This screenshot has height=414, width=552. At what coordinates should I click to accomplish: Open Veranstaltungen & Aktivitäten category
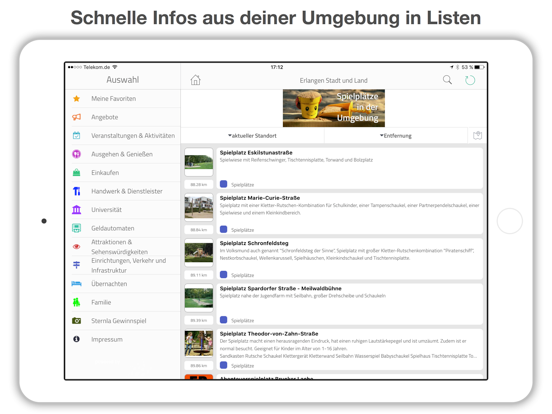coord(123,136)
